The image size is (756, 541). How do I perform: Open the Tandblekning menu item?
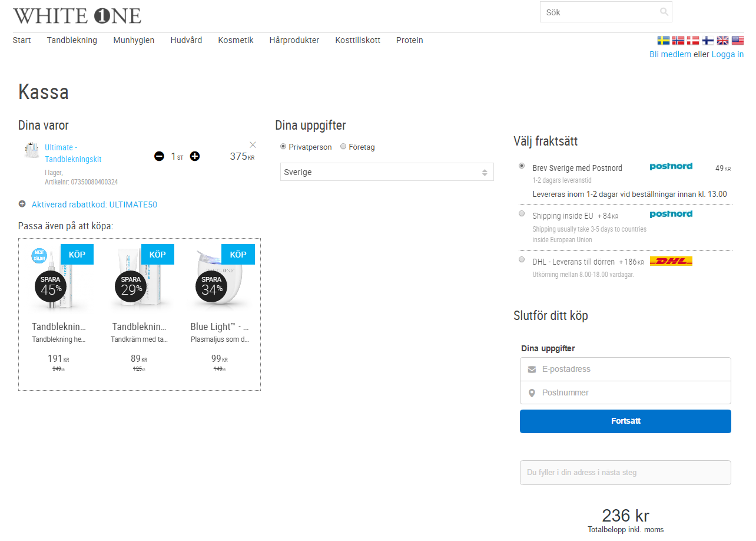[x=72, y=40]
